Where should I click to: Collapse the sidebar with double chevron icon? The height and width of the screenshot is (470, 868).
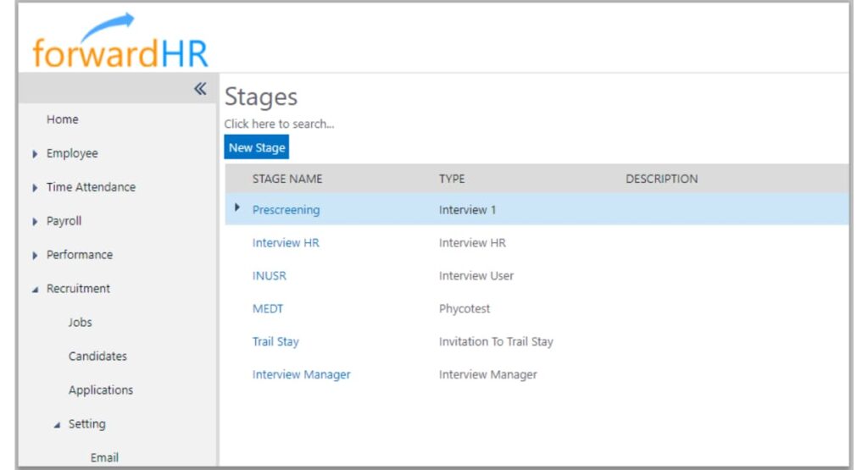click(x=200, y=89)
